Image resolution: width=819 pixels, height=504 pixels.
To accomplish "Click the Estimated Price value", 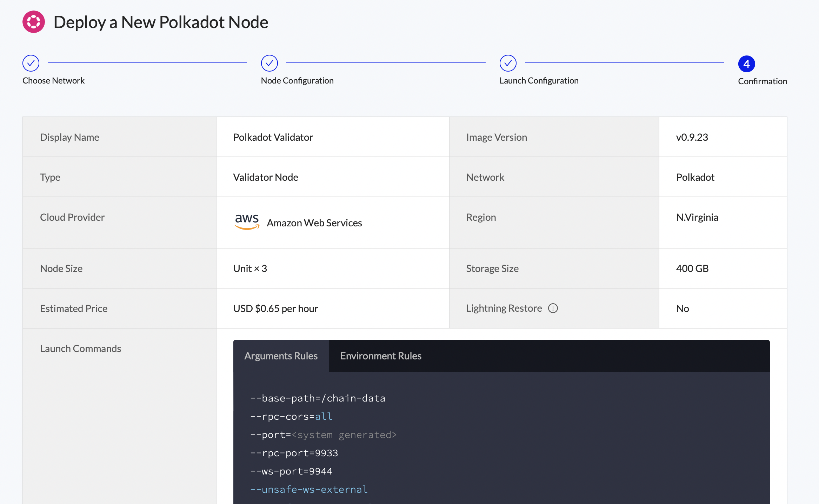I will pos(276,308).
